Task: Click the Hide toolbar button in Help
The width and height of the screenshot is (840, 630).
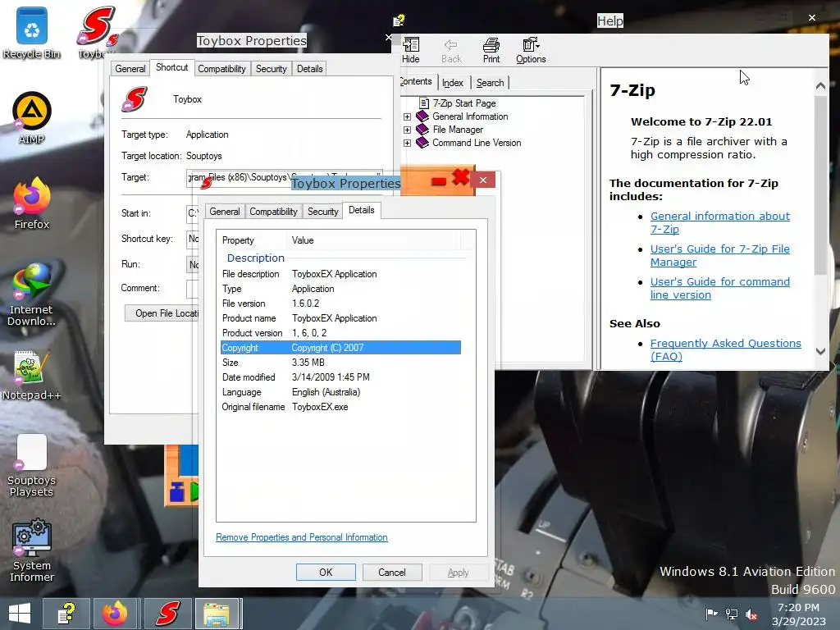Action: click(411, 50)
